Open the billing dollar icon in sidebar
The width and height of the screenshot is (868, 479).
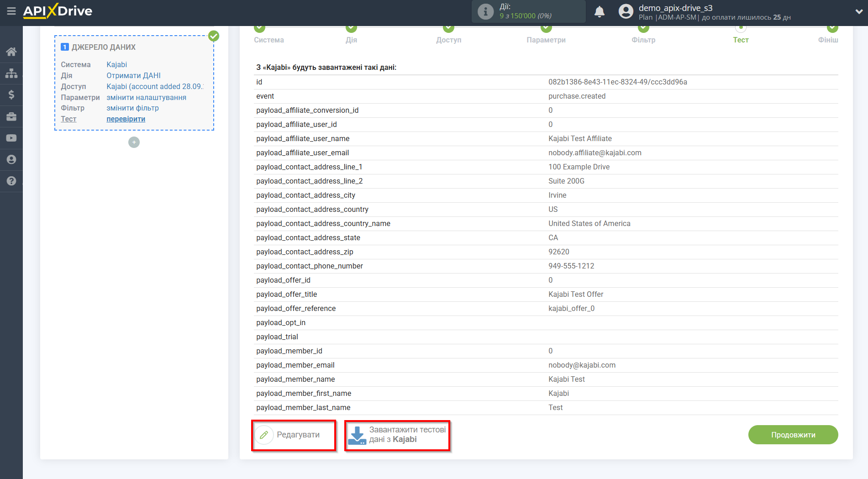(11, 95)
